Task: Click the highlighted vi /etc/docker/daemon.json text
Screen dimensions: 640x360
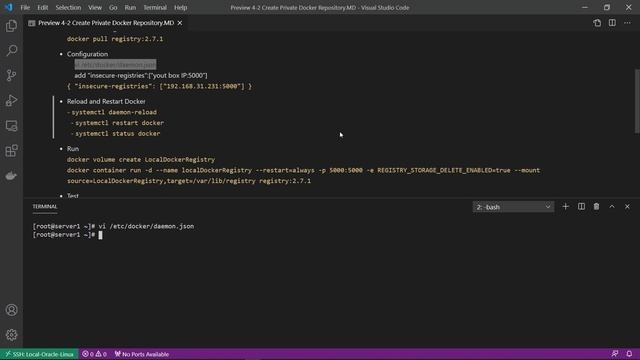Action: (115, 64)
